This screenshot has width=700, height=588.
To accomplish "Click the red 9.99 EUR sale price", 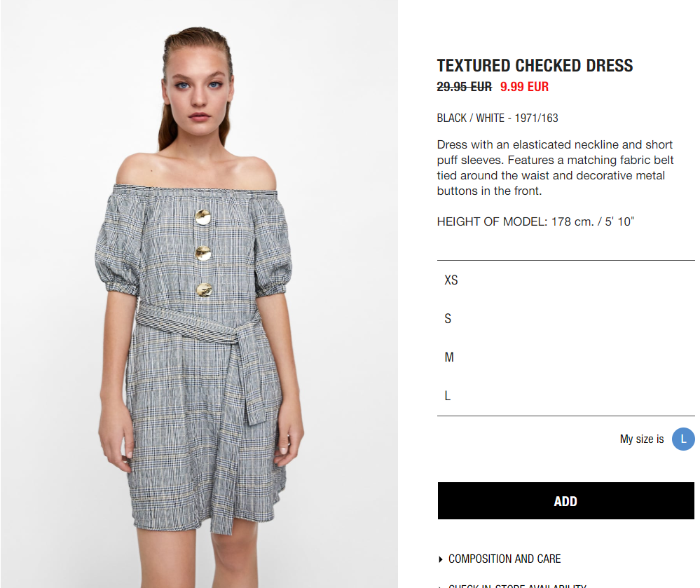I will pyautogui.click(x=524, y=87).
